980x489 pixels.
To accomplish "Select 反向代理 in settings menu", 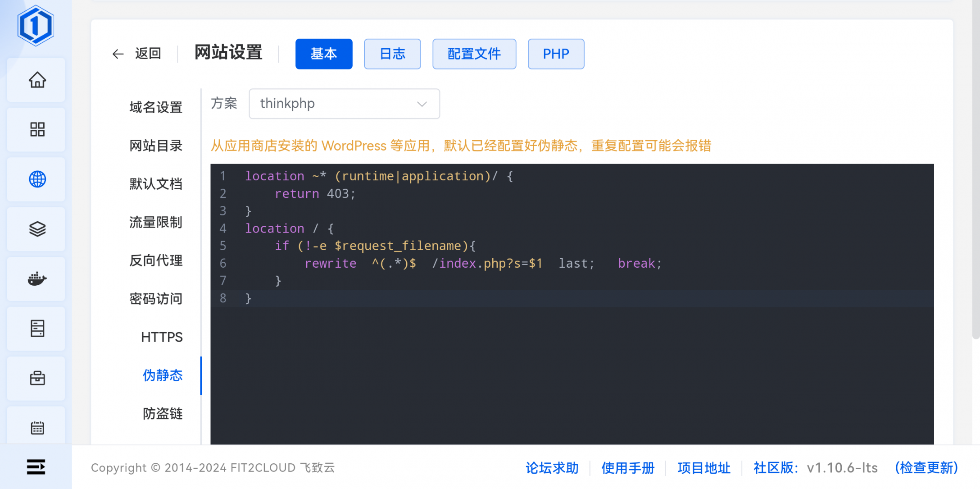I will [x=156, y=260].
